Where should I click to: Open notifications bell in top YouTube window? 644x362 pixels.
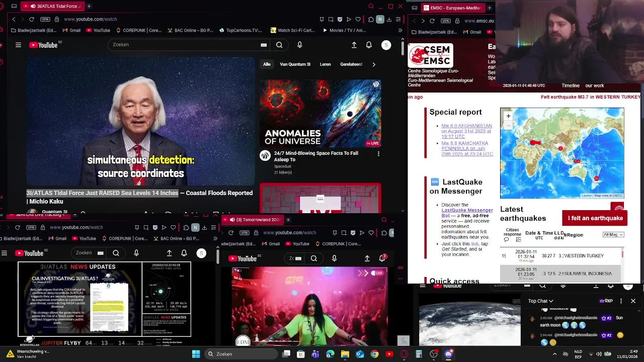[369, 45]
